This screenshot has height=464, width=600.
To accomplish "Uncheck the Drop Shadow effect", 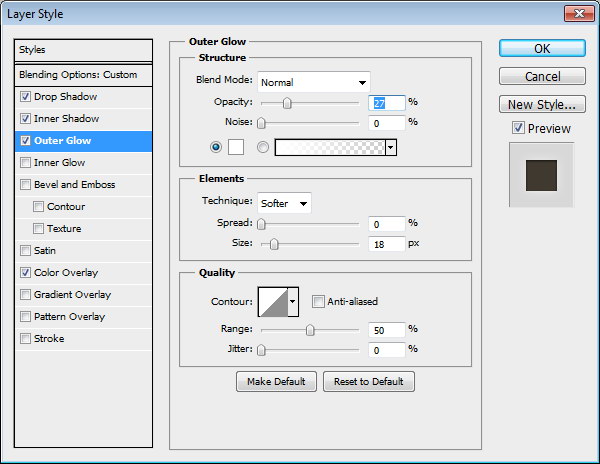I will (25, 97).
